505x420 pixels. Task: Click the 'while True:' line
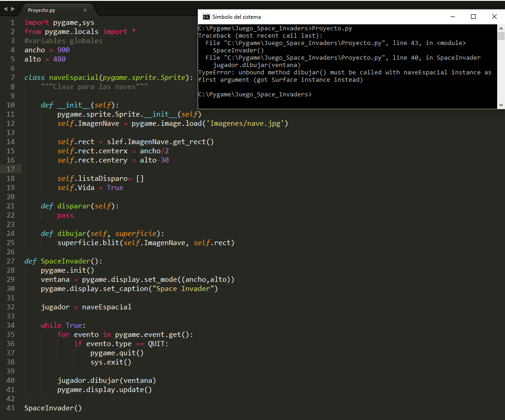63,325
